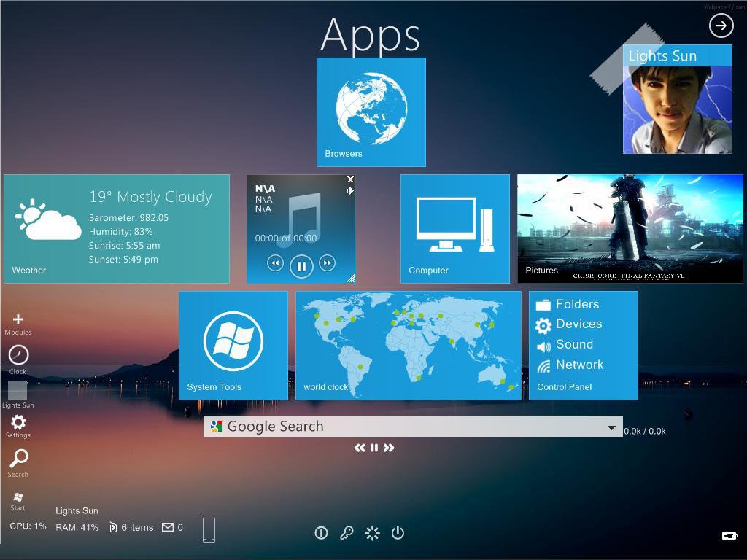Viewport: 747px width, 560px height.
Task: Click the Lights Sun username above RAM
Action: tap(77, 510)
